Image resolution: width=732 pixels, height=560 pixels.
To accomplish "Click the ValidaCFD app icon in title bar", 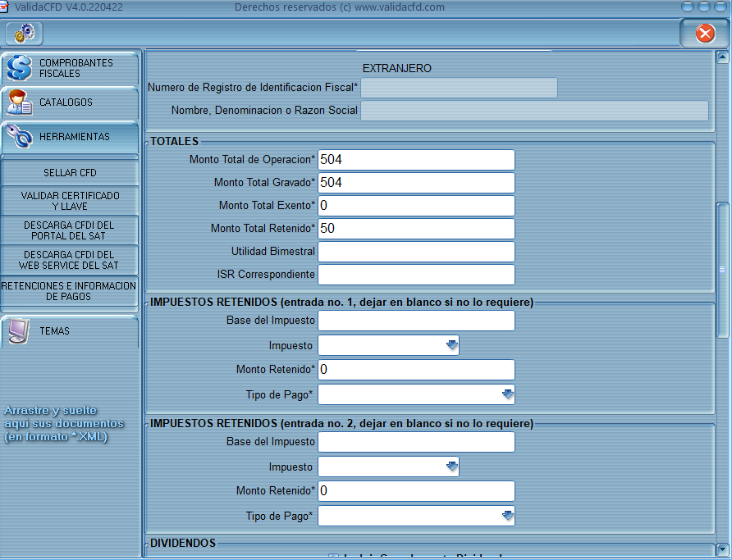I will (x=4, y=7).
